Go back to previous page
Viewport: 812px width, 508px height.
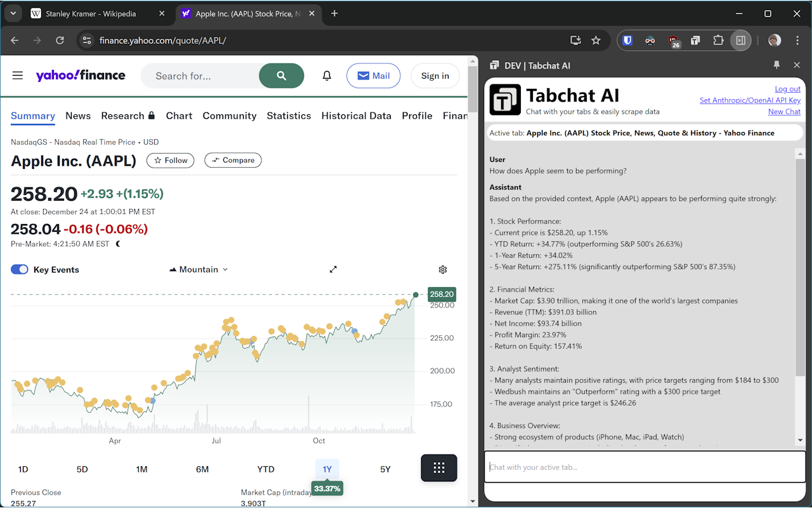click(15, 41)
